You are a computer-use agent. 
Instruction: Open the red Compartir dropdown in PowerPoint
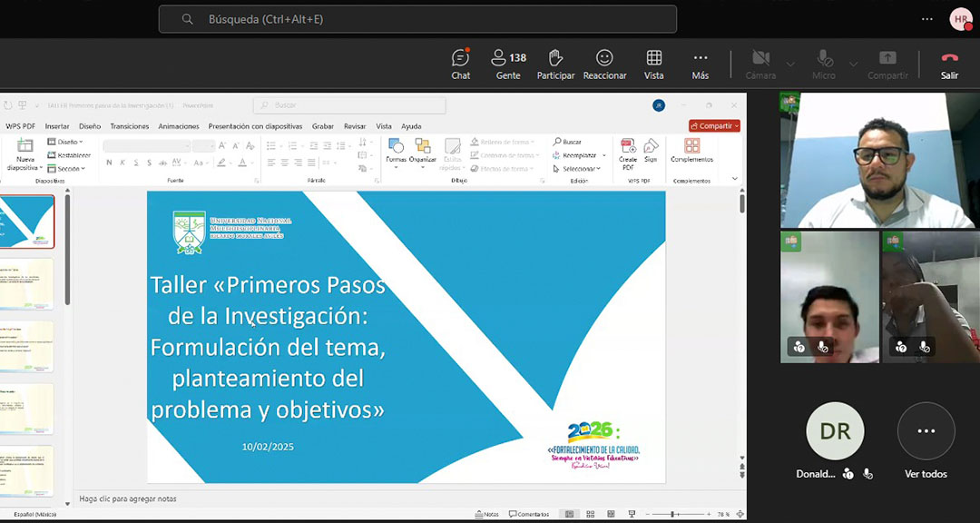point(714,126)
